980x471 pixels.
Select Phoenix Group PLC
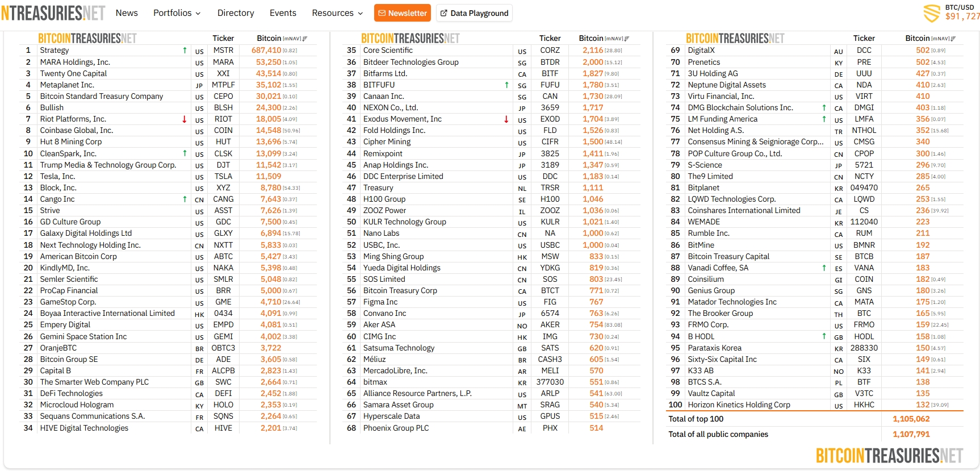[x=396, y=428]
